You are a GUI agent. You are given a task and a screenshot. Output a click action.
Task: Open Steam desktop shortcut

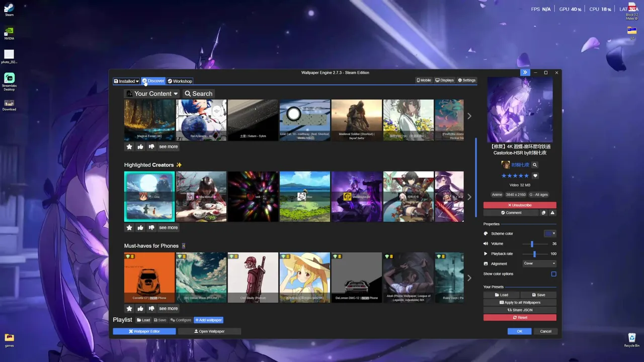(9, 10)
